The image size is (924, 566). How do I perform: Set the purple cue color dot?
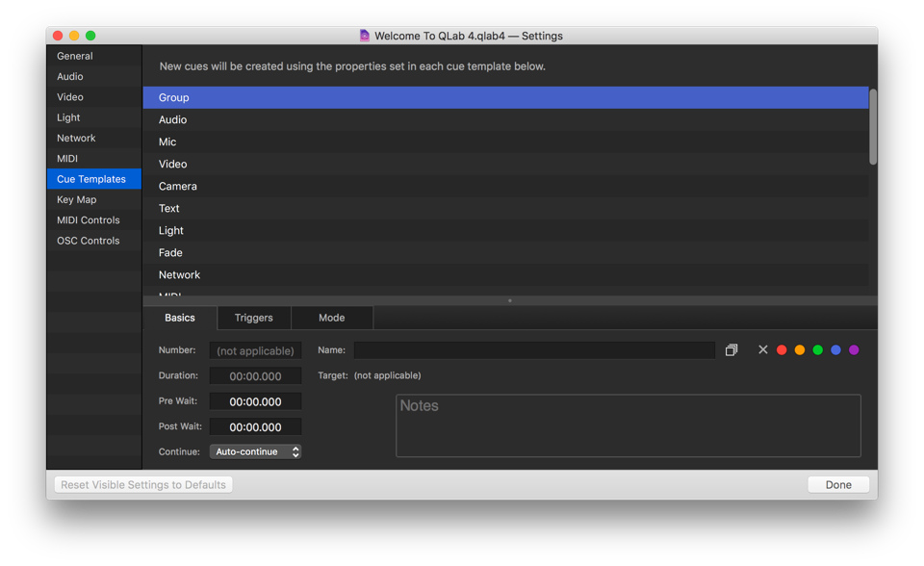pyautogui.click(x=854, y=350)
